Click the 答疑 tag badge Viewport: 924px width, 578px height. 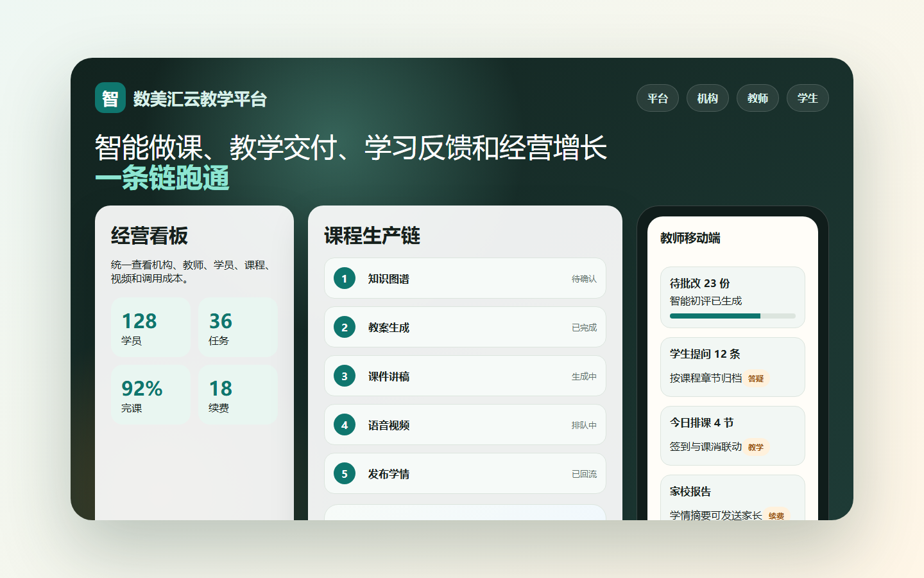click(756, 378)
